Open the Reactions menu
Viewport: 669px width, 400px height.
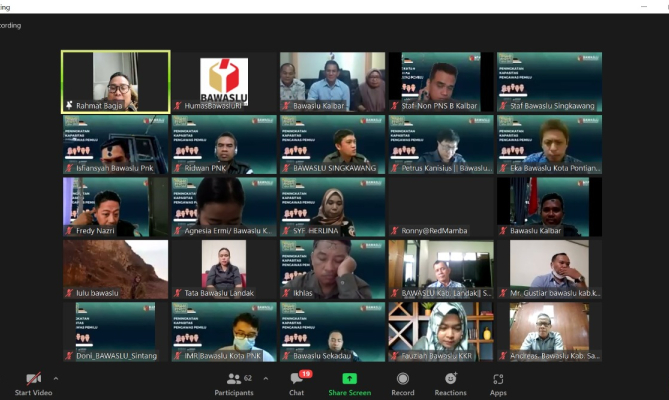(x=450, y=383)
